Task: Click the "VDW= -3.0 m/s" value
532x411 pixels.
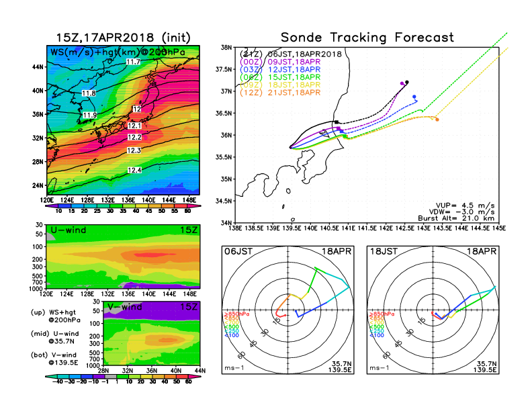Action: tap(461, 212)
